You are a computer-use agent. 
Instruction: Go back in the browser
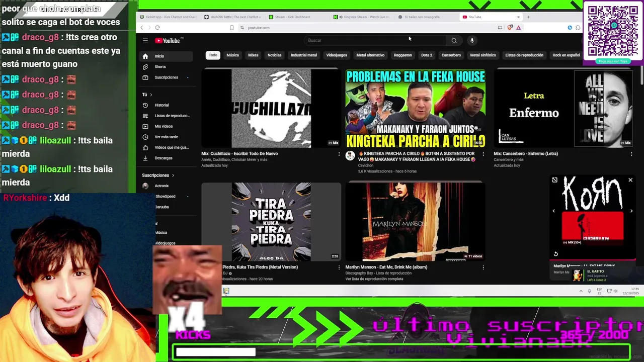(142, 28)
